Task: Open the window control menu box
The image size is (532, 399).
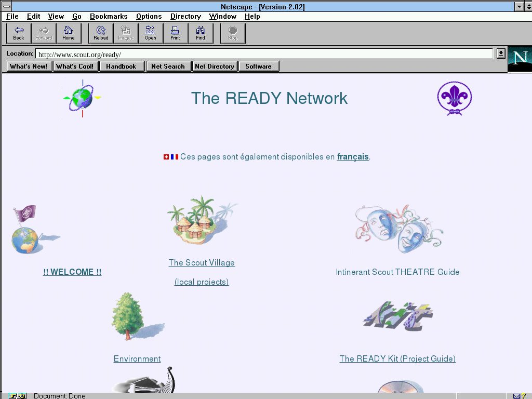Action: point(7,7)
